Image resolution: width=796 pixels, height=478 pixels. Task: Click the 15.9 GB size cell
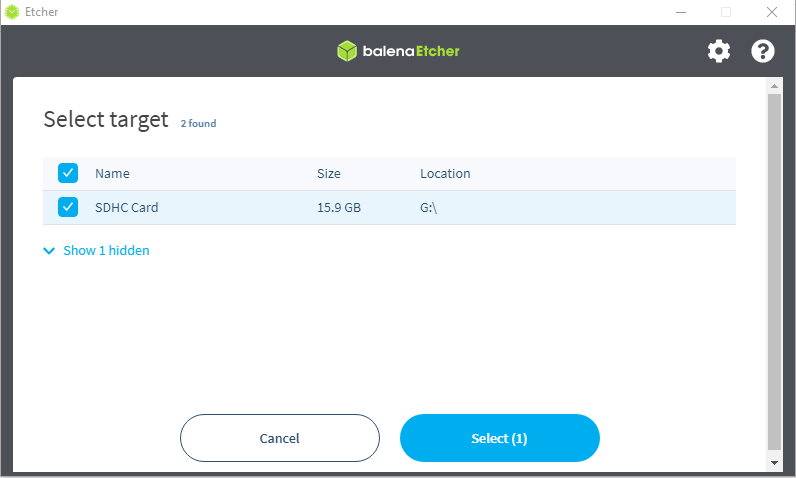(x=339, y=208)
